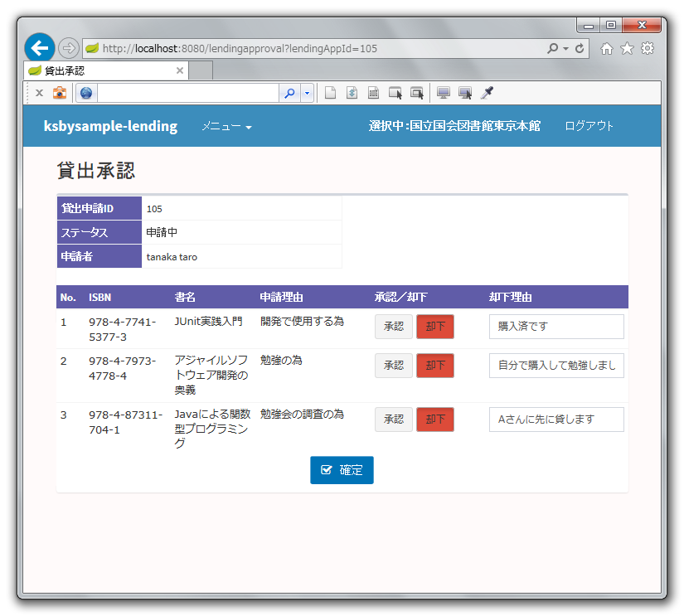
Task: Click the window capture with cursor icon
Action: 395,93
